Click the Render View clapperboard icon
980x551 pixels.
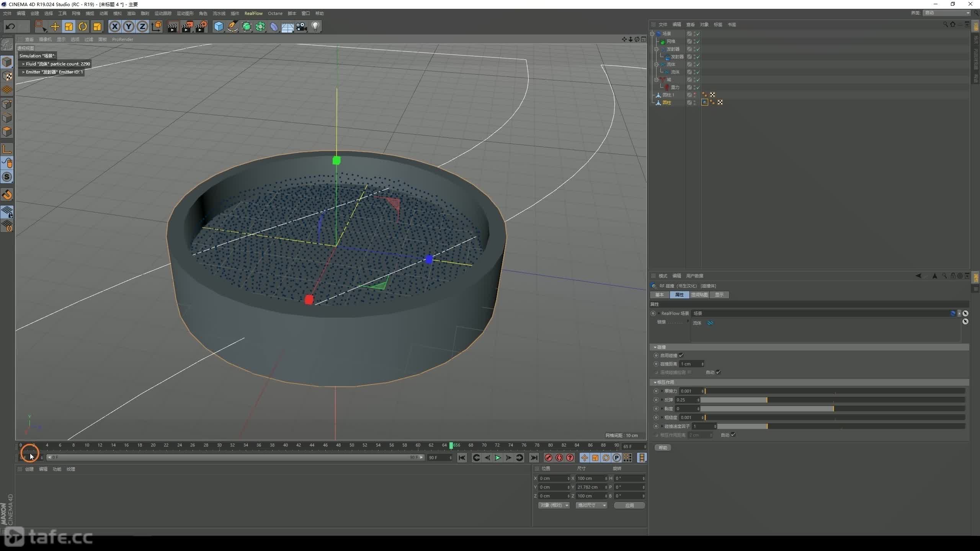(x=173, y=26)
